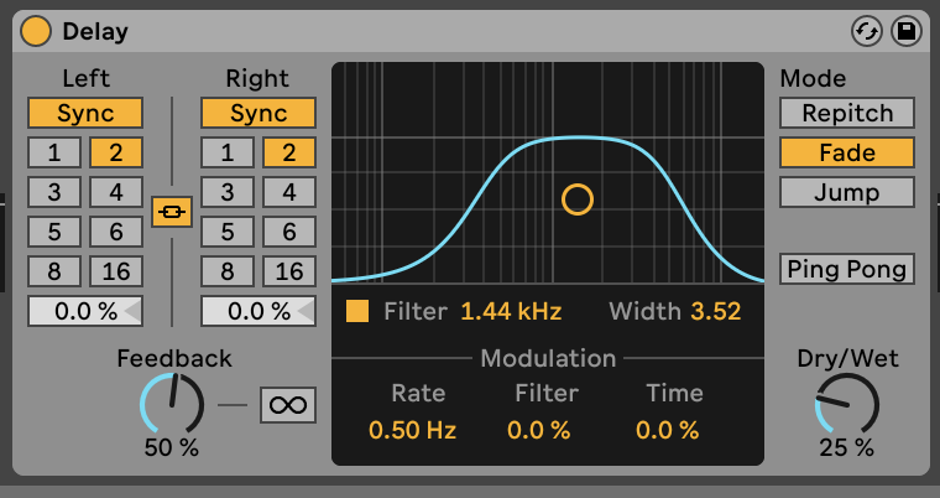Click the Delay device title bar name
The width and height of the screenshot is (941, 499).
pyautogui.click(x=95, y=31)
